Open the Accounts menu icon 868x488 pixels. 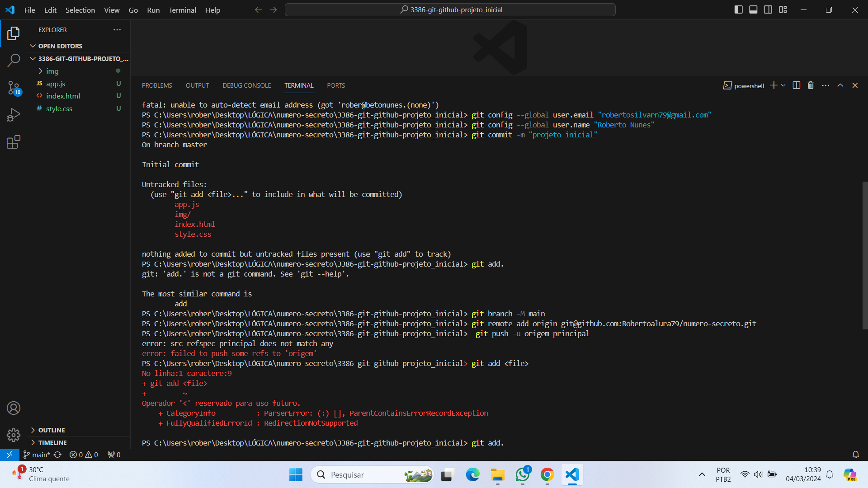click(14, 408)
